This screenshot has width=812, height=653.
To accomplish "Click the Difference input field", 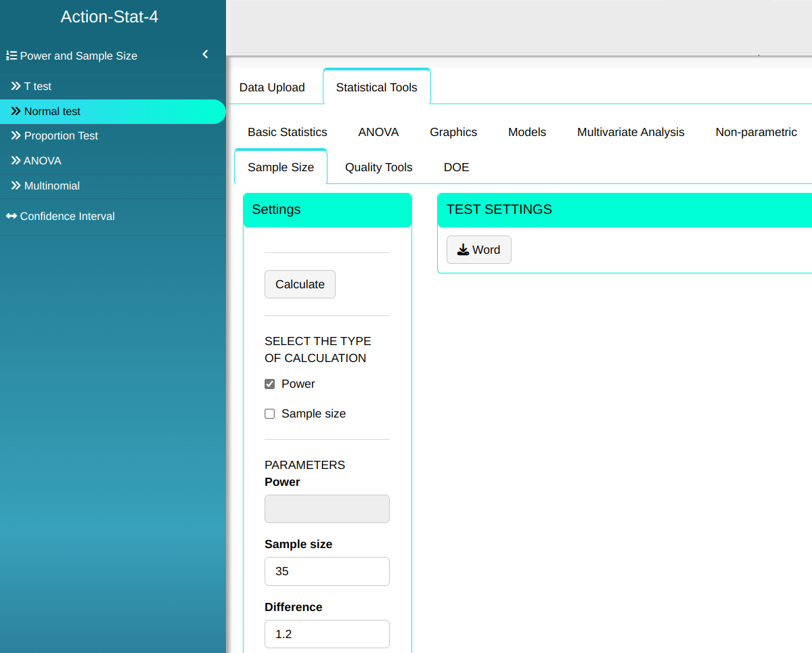I will click(327, 634).
